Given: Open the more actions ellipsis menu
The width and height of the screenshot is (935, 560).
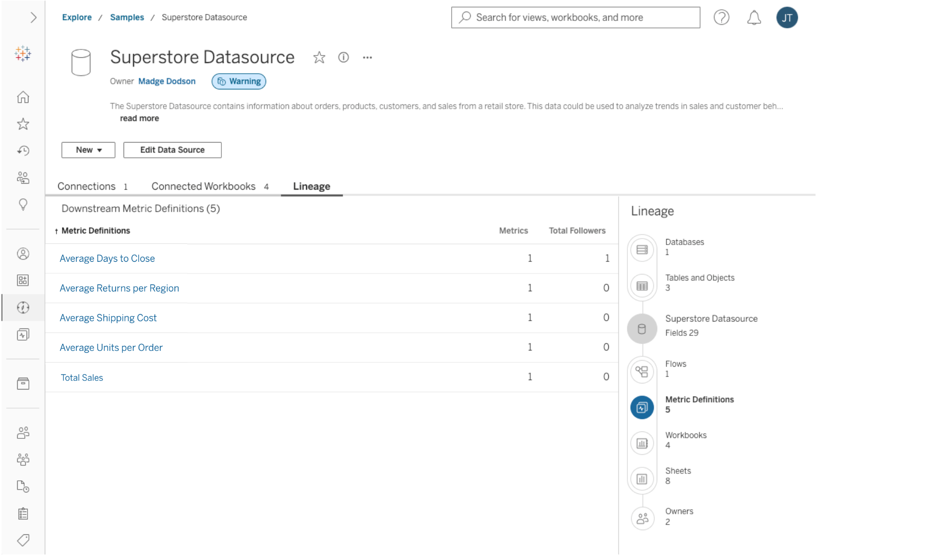Looking at the screenshot, I should pos(367,57).
